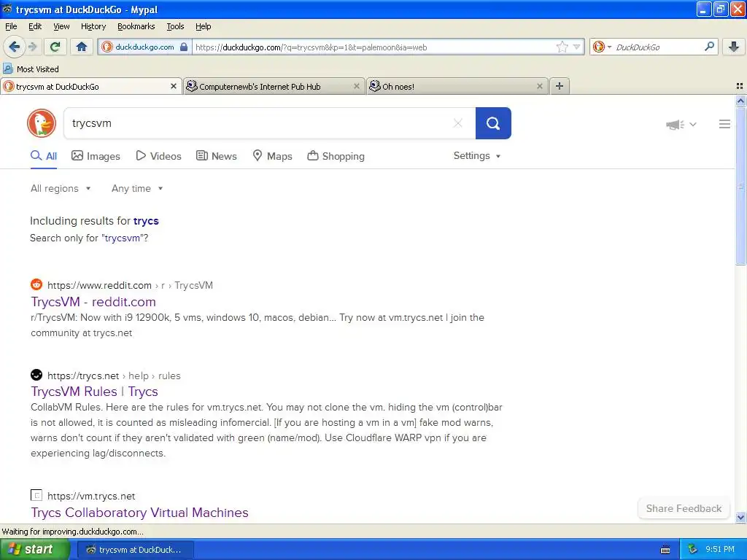Image resolution: width=747 pixels, height=560 pixels.
Task: Click the https://trycs.net help rules URL
Action: coord(114,376)
